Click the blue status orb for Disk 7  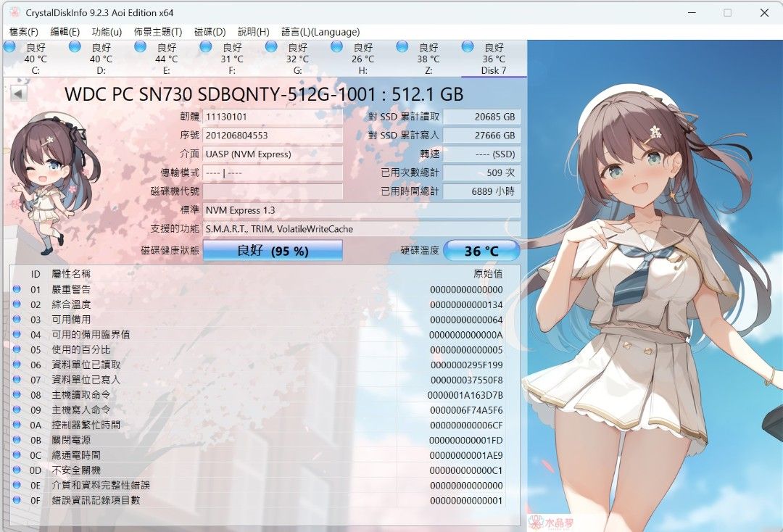click(468, 46)
